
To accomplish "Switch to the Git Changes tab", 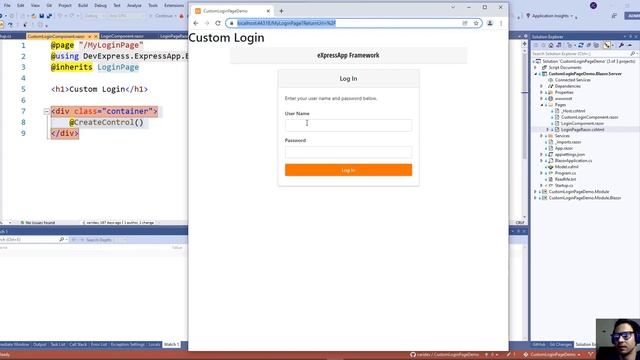I will coord(560,345).
